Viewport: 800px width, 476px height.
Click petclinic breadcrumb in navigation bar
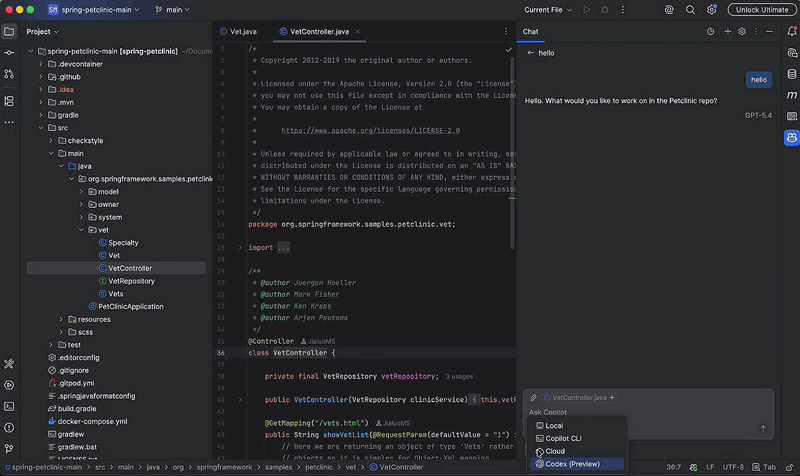click(319, 467)
